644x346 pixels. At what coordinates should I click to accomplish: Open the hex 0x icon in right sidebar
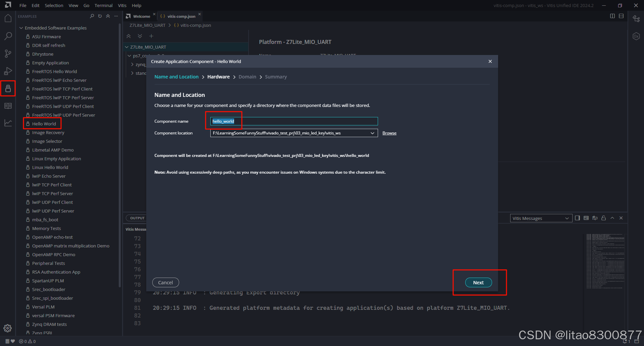pyautogui.click(x=636, y=36)
